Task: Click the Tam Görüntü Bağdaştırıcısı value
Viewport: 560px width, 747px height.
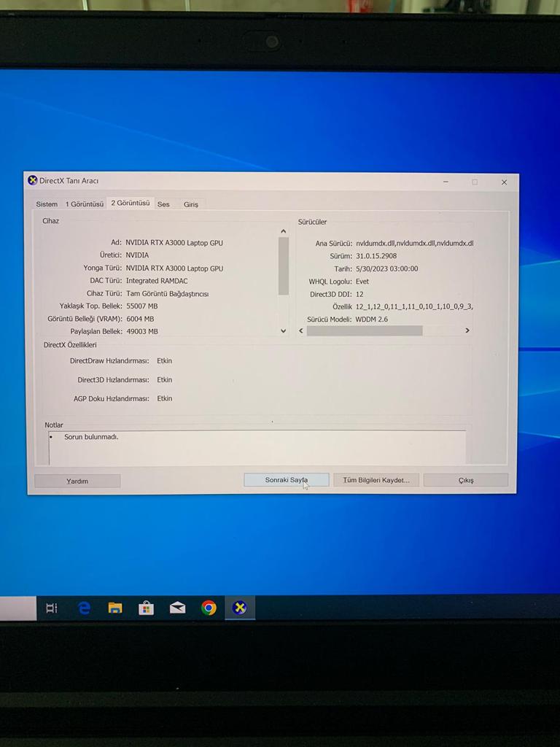Action: coord(167,294)
